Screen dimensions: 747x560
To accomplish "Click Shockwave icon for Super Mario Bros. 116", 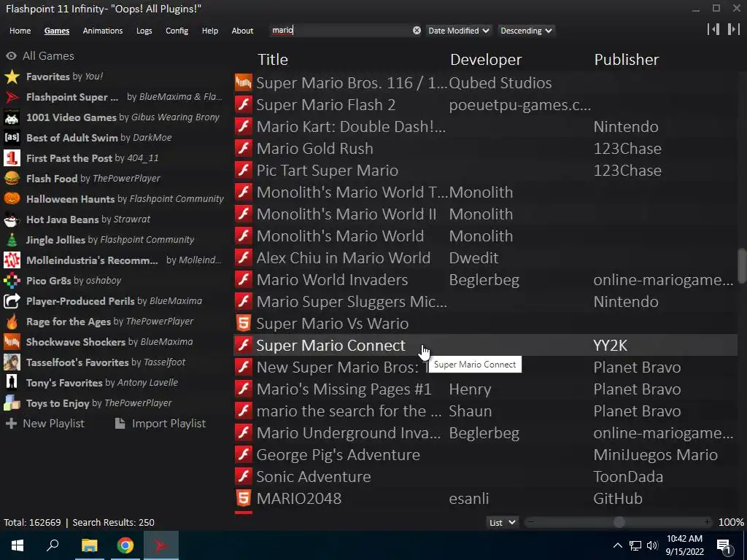I will [x=244, y=83].
